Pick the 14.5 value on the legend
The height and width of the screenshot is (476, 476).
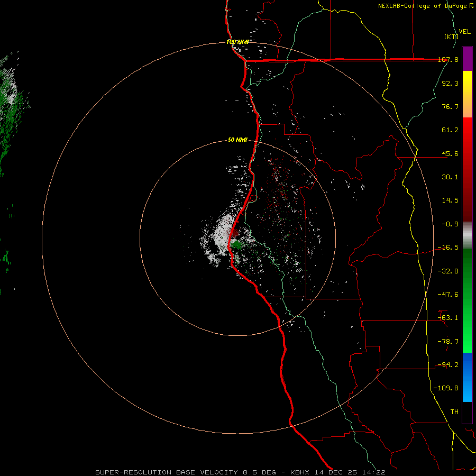(450, 200)
